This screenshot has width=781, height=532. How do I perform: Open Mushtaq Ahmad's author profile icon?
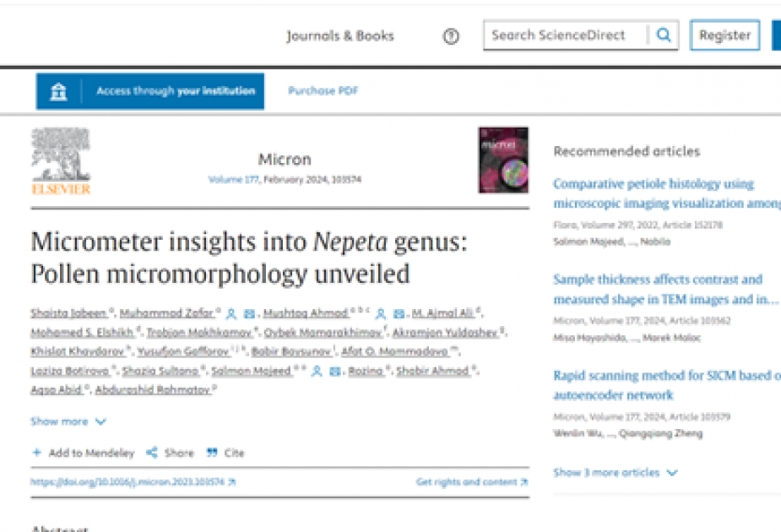pos(381,314)
